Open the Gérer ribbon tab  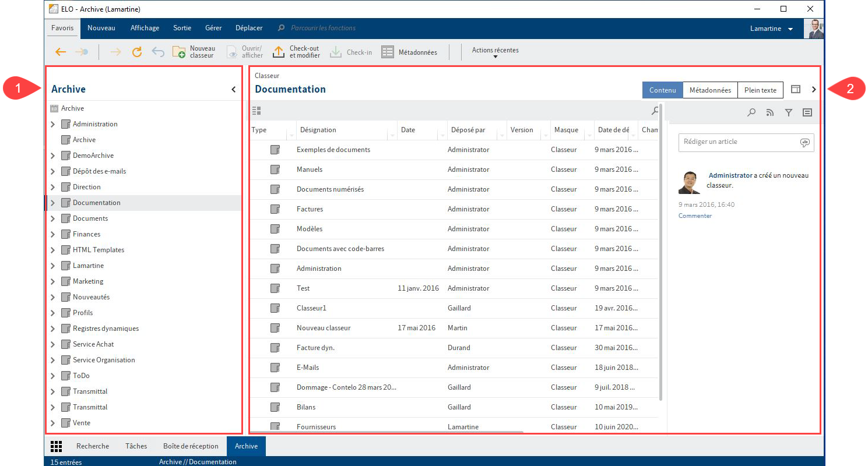point(213,28)
